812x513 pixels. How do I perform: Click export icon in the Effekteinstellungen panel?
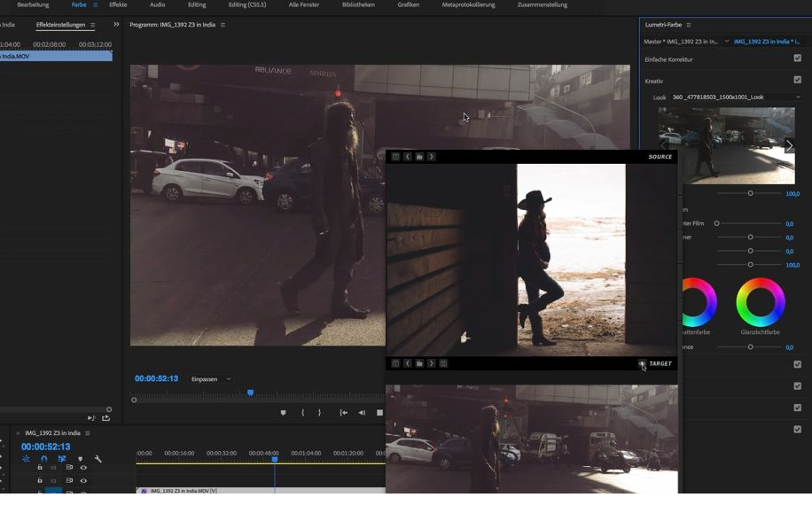[x=106, y=417]
